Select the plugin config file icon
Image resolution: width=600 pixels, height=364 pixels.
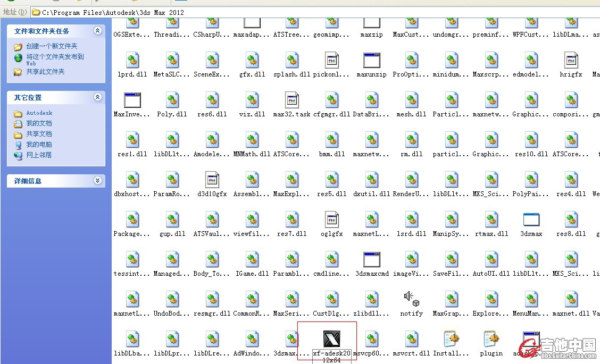pyautogui.click(x=491, y=339)
